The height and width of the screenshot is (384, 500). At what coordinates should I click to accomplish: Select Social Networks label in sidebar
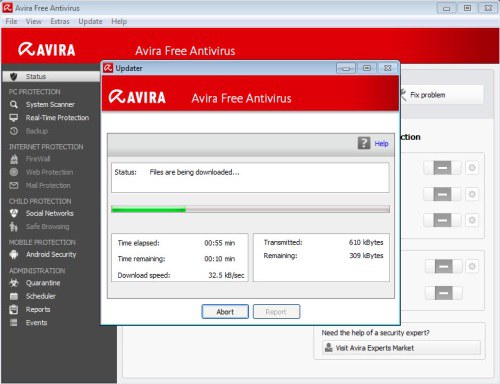pyautogui.click(x=50, y=213)
